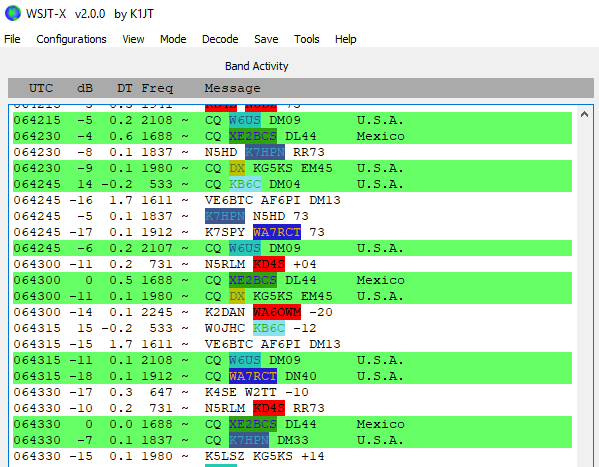Open the Configurations menu
This screenshot has width=599, height=467.
71,39
